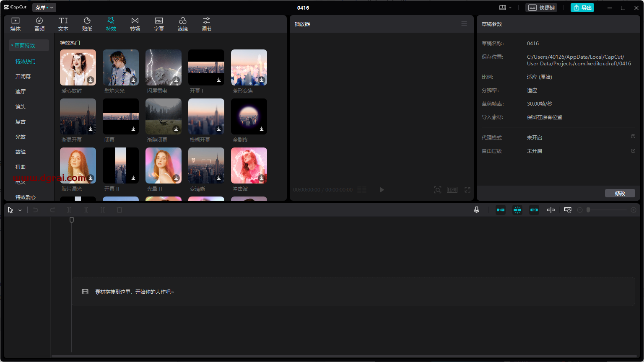644x362 pixels.
Task: Open the 菜单 dropdown menu
Action: click(44, 8)
